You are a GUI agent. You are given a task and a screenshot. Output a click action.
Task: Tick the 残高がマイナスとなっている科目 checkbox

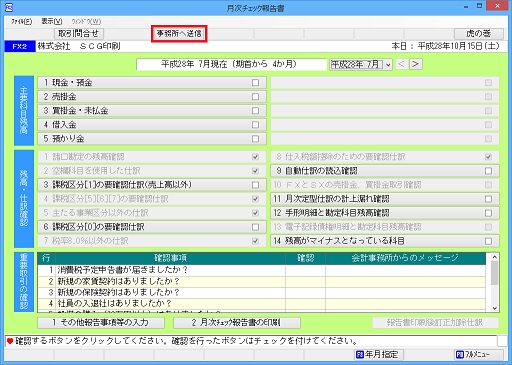click(488, 241)
